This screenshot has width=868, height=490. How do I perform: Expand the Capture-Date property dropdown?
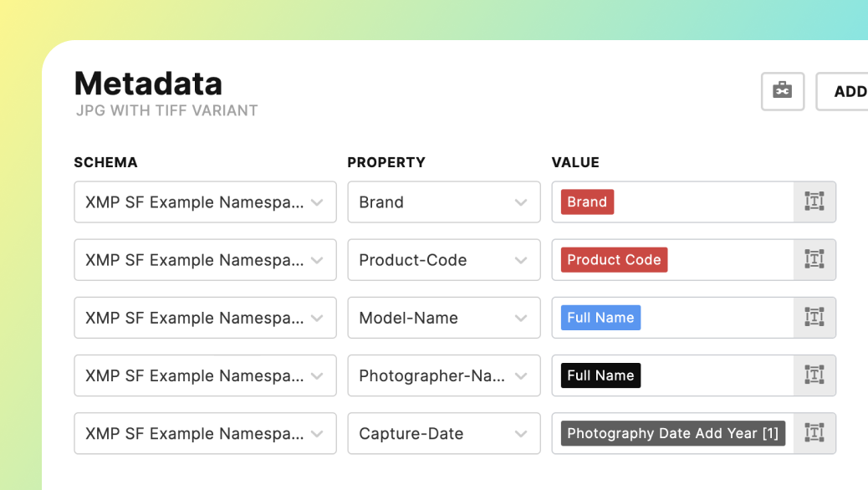[x=443, y=433]
